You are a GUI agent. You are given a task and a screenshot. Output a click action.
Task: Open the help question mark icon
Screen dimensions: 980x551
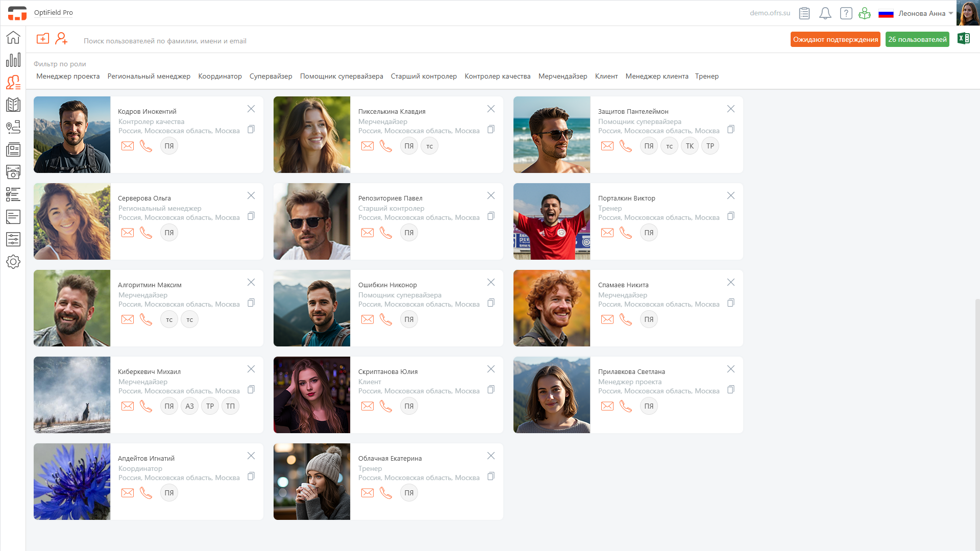(846, 13)
